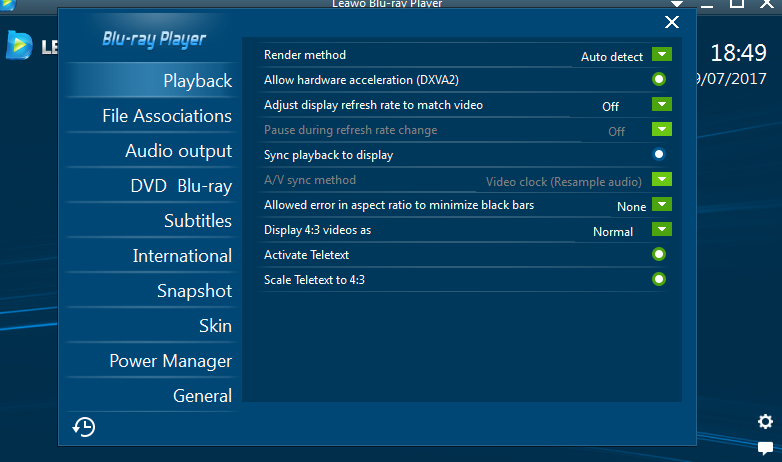
Task: Switch to the File Associations section
Action: pyautogui.click(x=166, y=116)
